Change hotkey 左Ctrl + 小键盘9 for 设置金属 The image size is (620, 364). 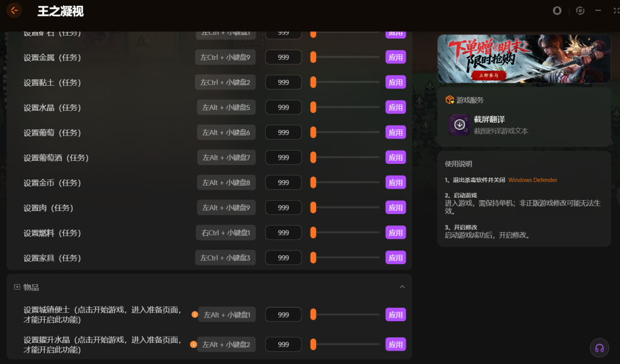(x=225, y=57)
